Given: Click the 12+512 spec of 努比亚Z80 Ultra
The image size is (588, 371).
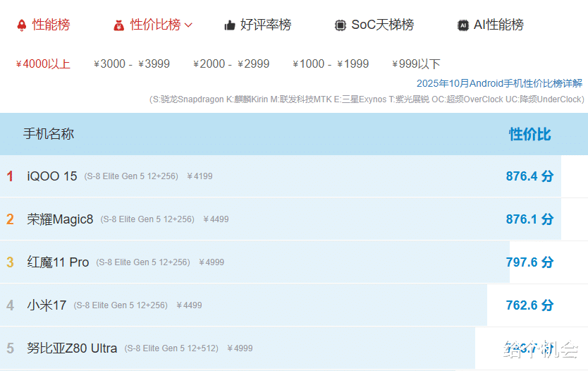Looking at the screenshot, I should click(202, 348).
